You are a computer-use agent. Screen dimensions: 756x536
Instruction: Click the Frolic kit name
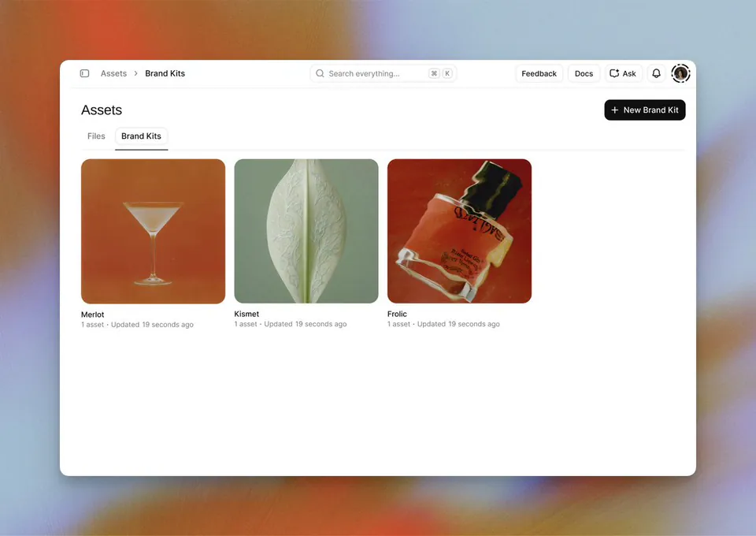(x=397, y=314)
